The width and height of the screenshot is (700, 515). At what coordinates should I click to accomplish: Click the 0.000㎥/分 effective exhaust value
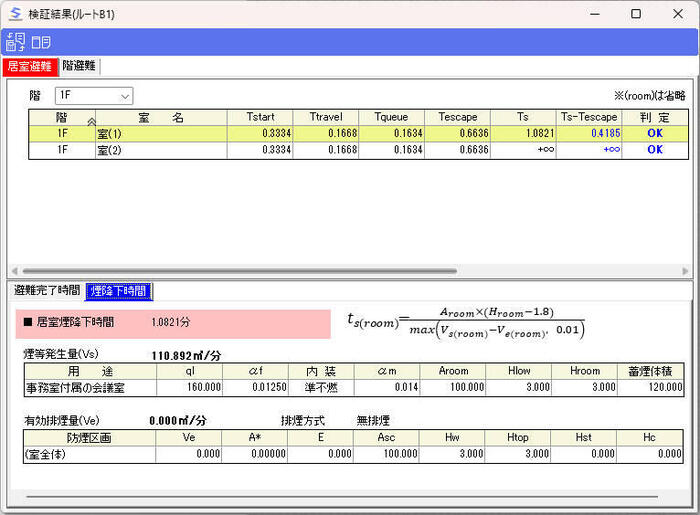point(178,421)
